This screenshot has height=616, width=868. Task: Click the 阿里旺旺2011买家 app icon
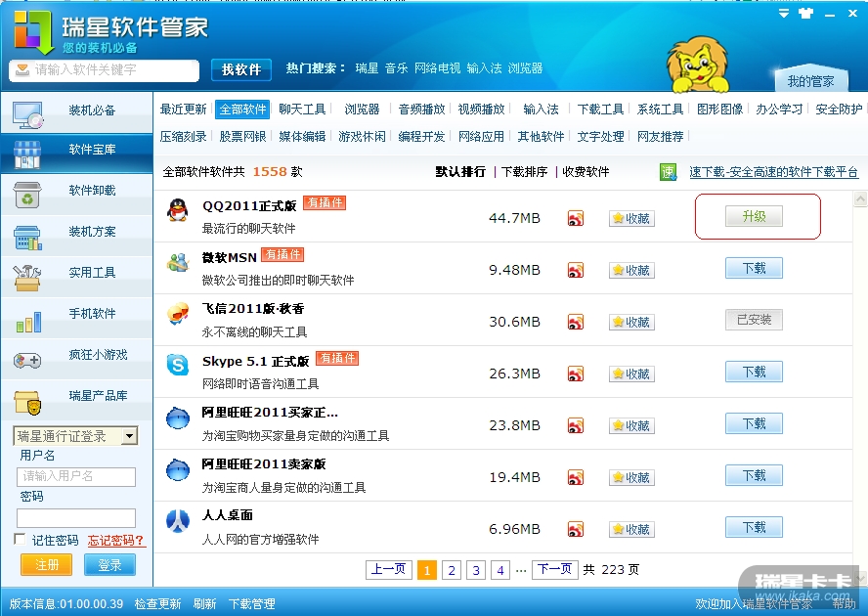pos(178,418)
